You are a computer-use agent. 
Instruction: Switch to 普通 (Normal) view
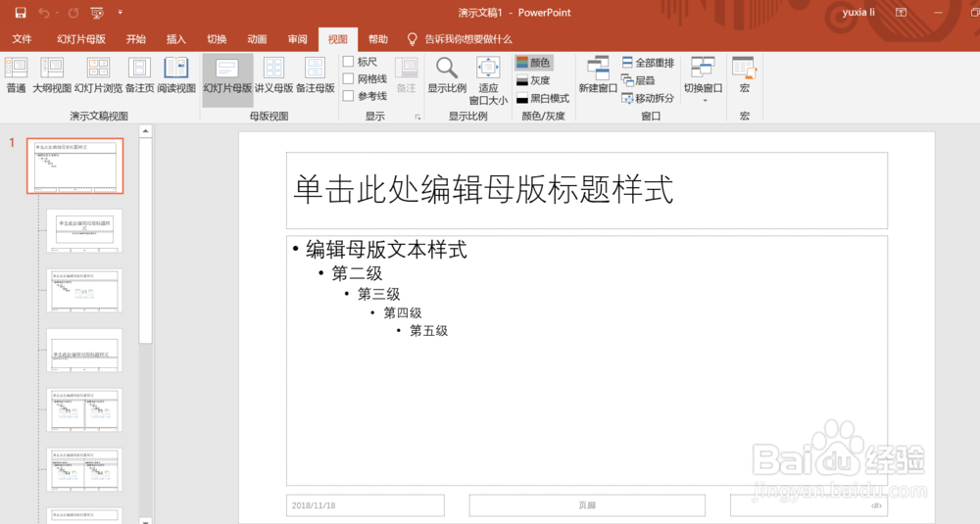[x=17, y=75]
